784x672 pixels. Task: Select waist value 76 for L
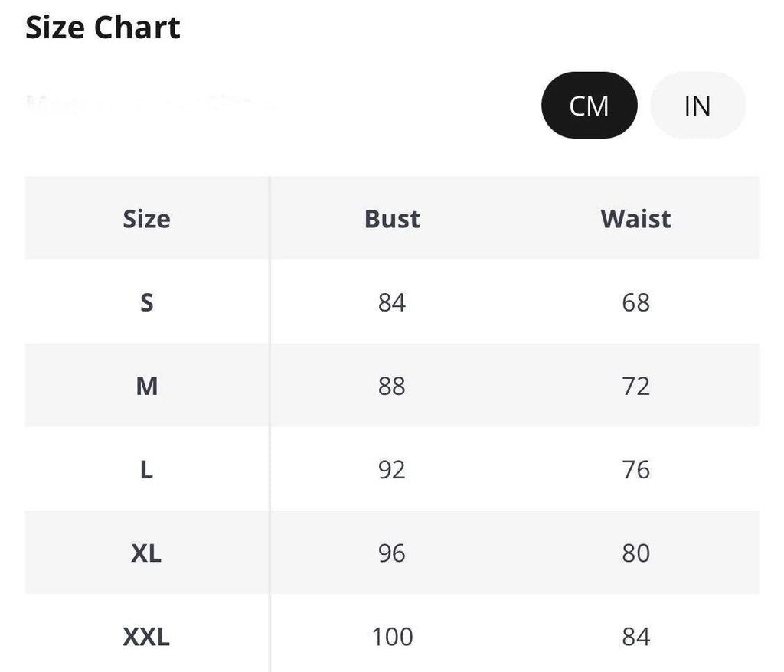635,469
